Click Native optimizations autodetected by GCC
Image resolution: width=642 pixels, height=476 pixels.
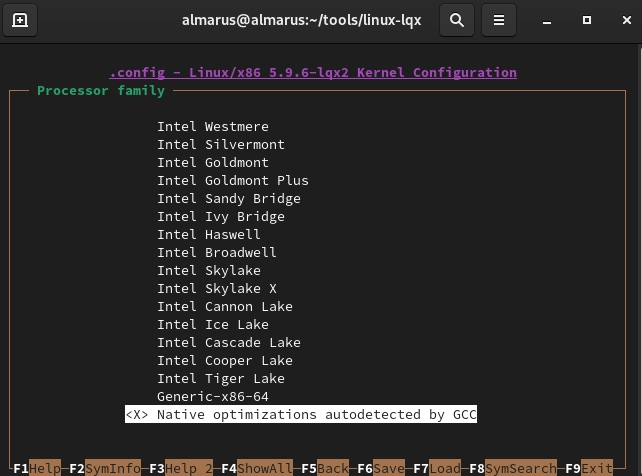[x=301, y=415]
